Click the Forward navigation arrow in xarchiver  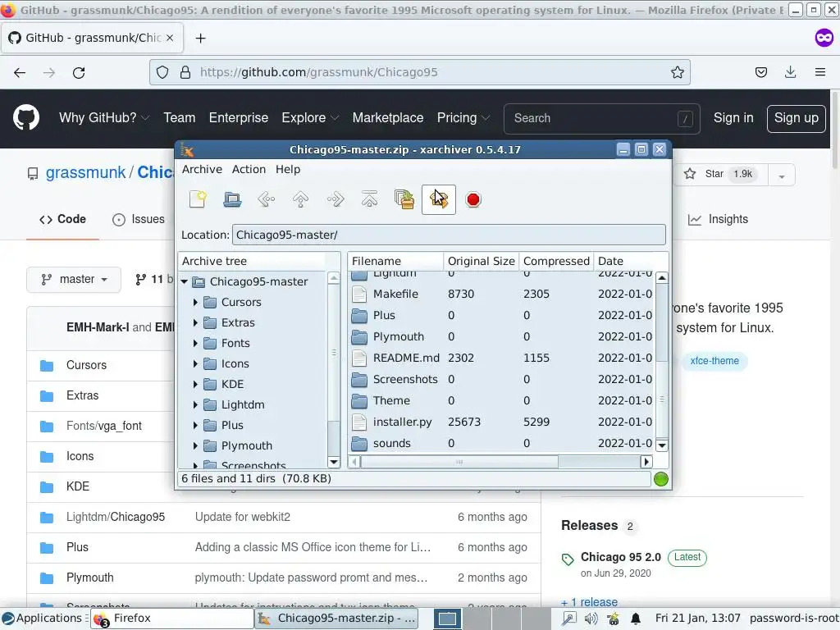click(336, 199)
